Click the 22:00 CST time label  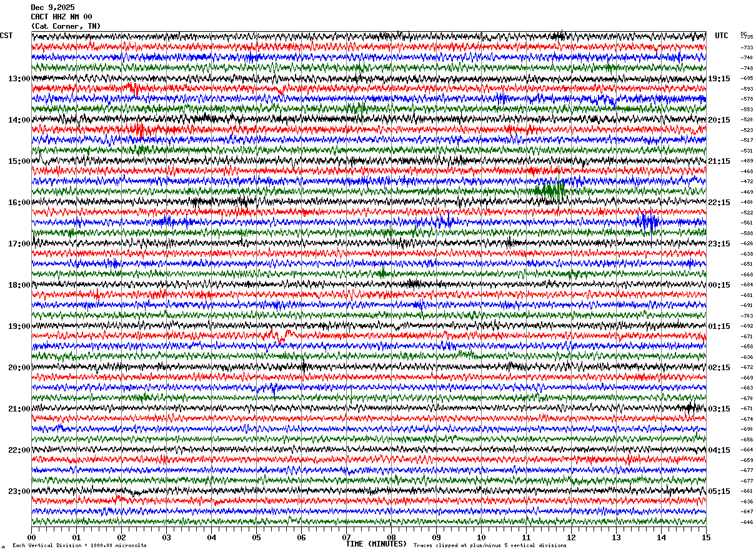click(19, 450)
